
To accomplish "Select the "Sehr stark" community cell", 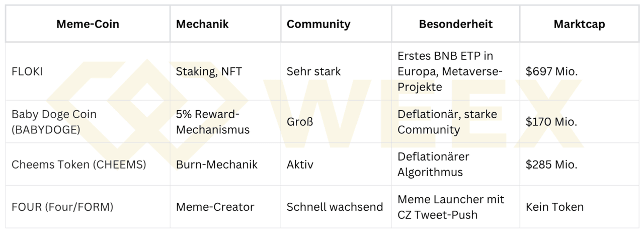I will click(x=313, y=71).
